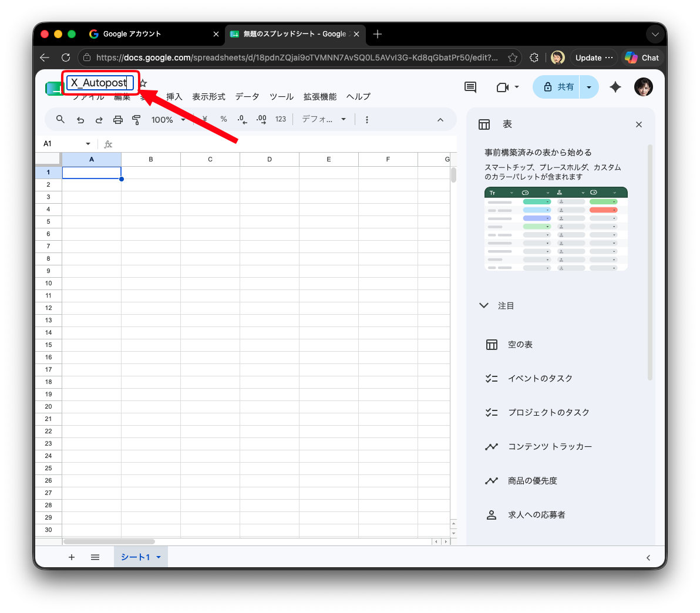Select the paint format roller icon

click(137, 120)
